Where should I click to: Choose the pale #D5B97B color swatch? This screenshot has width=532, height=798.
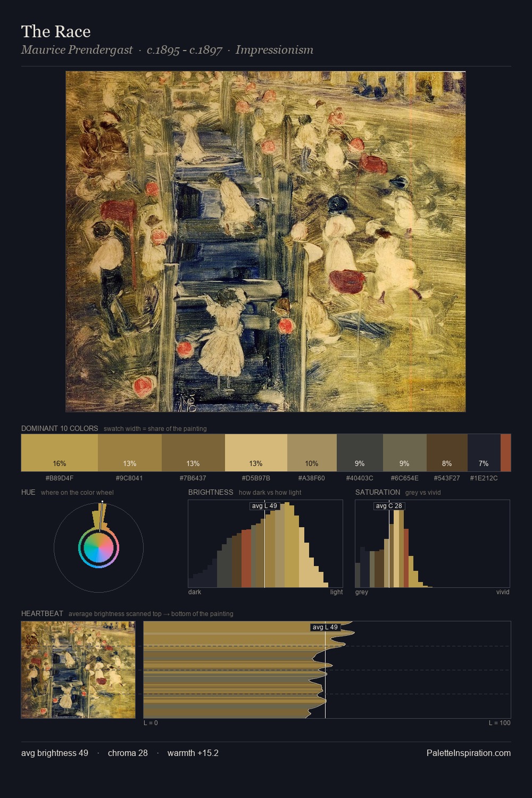[x=256, y=453]
